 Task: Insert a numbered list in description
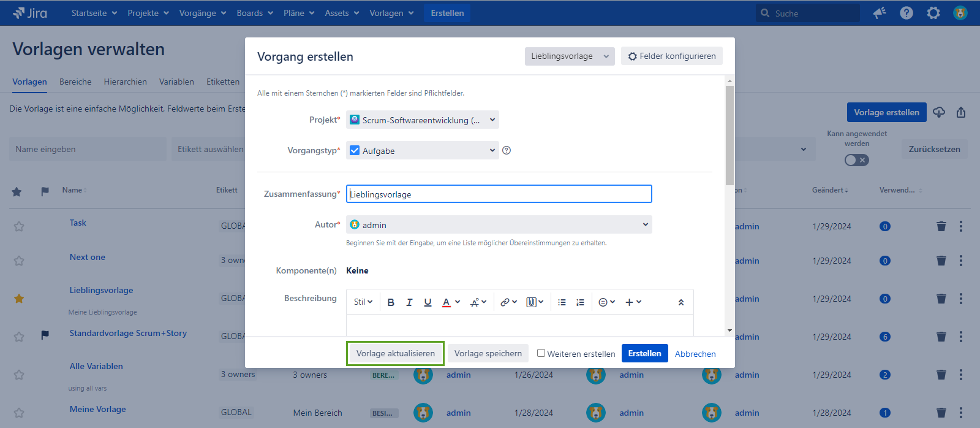pos(580,302)
